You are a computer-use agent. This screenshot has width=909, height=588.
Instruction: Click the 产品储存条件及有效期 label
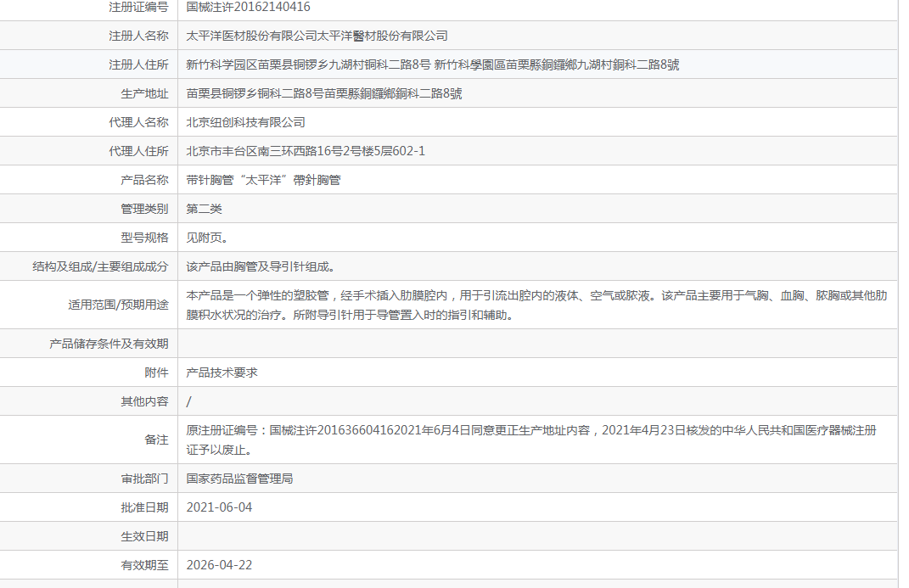(x=109, y=344)
